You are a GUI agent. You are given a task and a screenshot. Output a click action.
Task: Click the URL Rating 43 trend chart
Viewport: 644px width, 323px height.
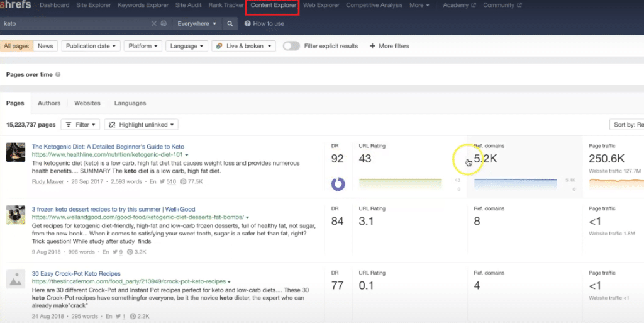pos(401,183)
